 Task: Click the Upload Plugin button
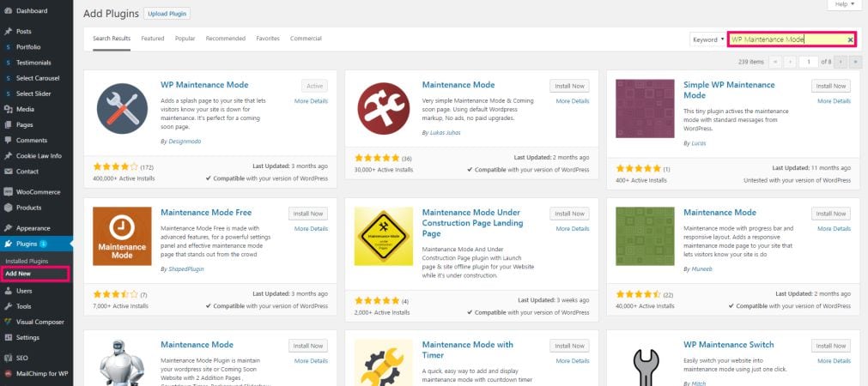coord(167,13)
